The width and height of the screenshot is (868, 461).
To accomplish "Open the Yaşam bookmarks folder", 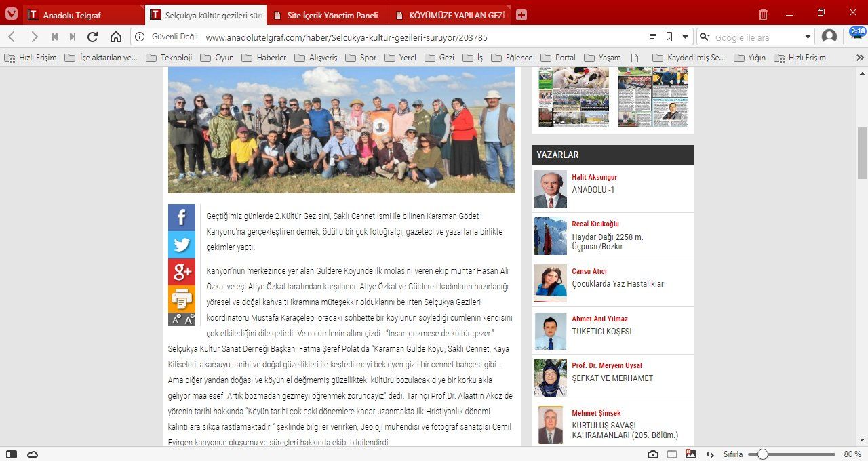I will [x=603, y=58].
